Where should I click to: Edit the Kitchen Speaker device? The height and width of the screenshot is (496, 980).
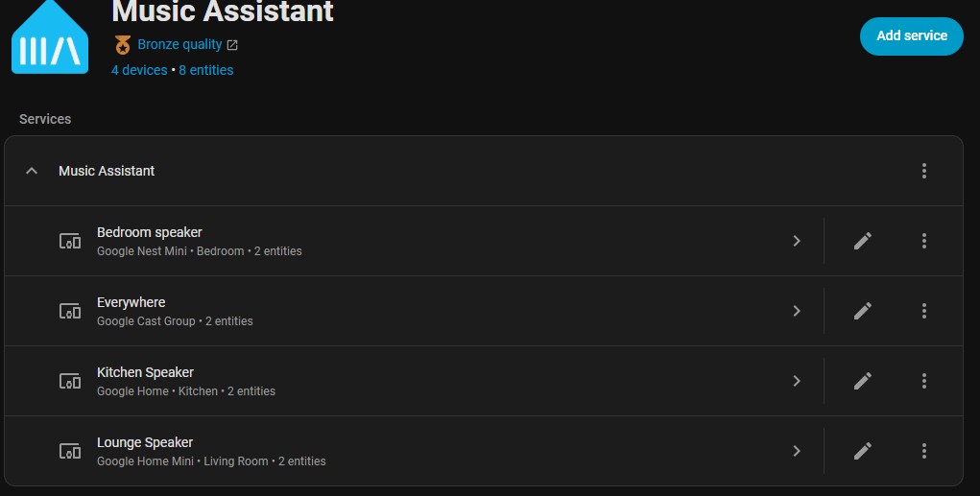point(863,381)
